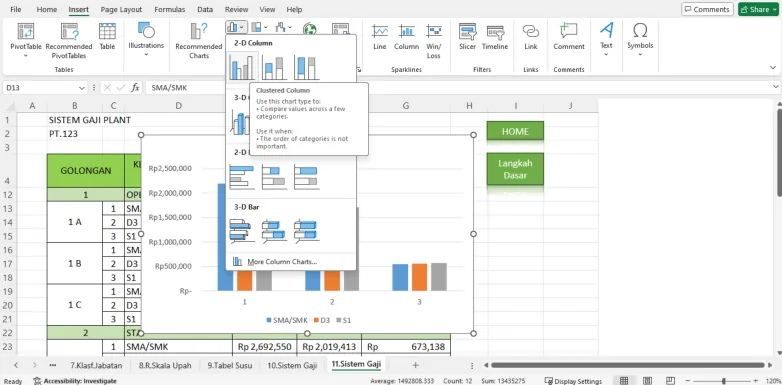Open sheet tab 10.Sistem Gaji
The image size is (782, 385).
tap(292, 365)
